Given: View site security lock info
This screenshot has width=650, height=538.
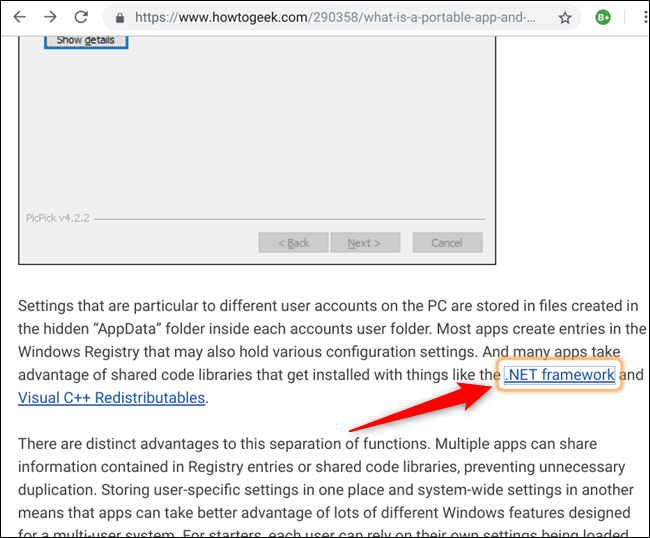Looking at the screenshot, I should (x=120, y=17).
